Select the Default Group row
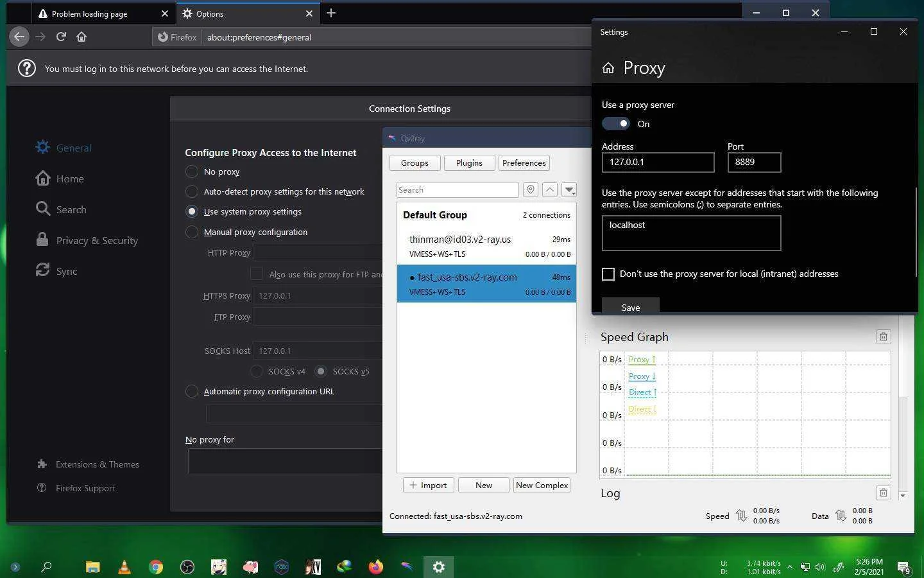Viewport: 924px width, 578px height. pyautogui.click(x=486, y=215)
